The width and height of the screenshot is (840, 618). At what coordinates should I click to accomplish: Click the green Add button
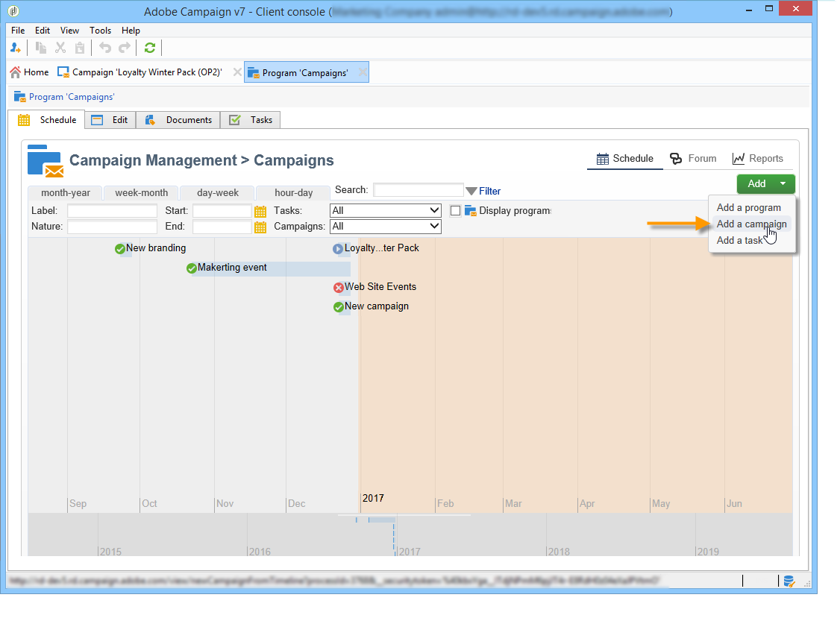point(756,183)
